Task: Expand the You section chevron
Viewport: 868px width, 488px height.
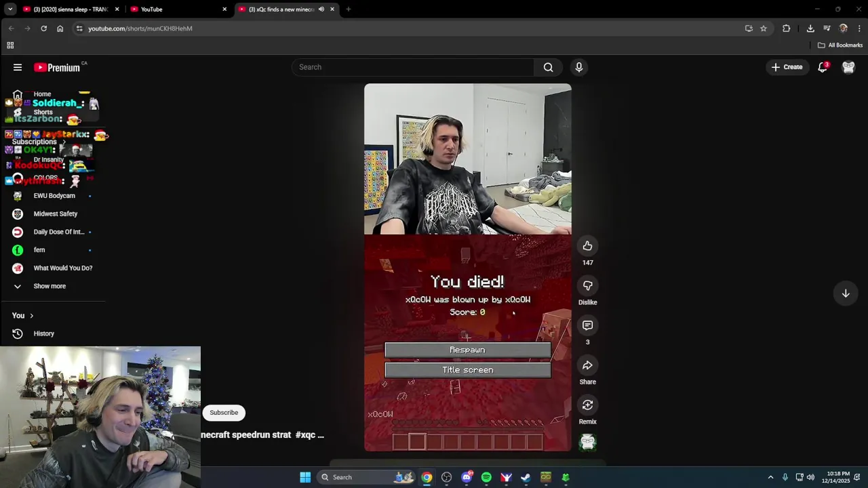Action: click(x=31, y=316)
